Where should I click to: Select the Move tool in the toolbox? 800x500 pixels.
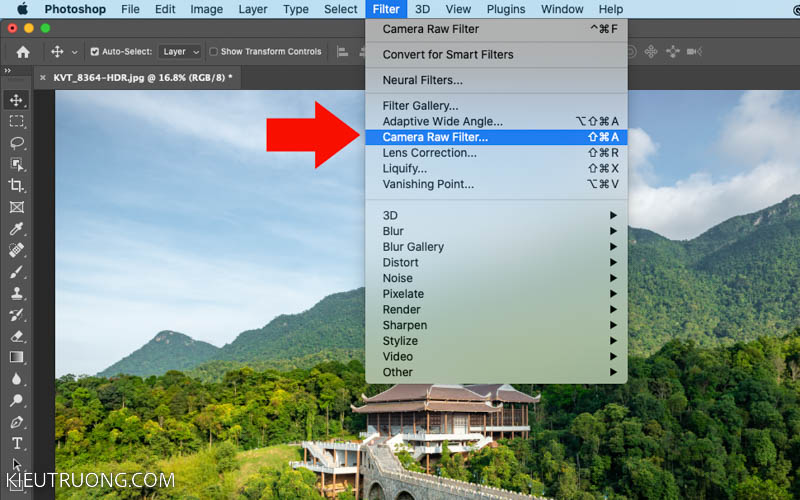tap(16, 99)
